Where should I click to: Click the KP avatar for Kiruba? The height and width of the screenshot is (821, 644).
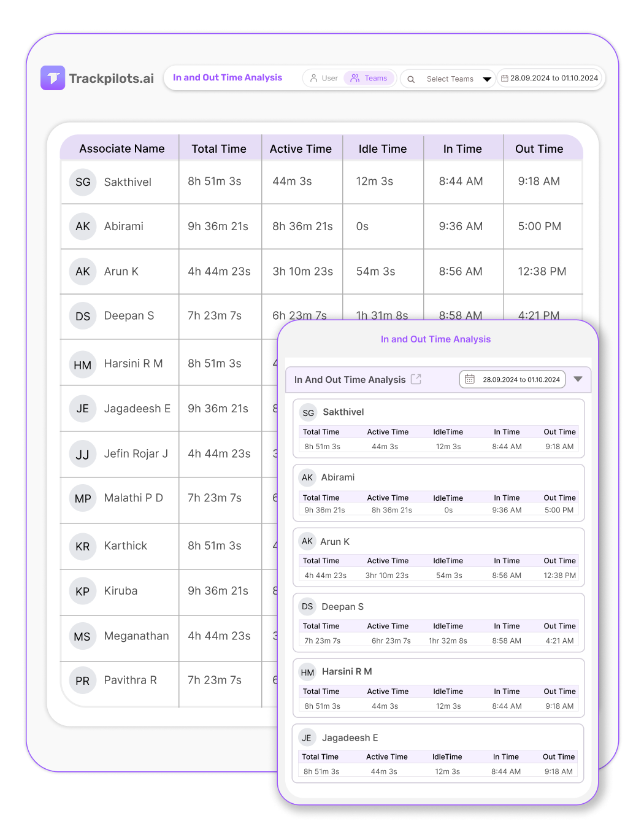click(x=83, y=592)
